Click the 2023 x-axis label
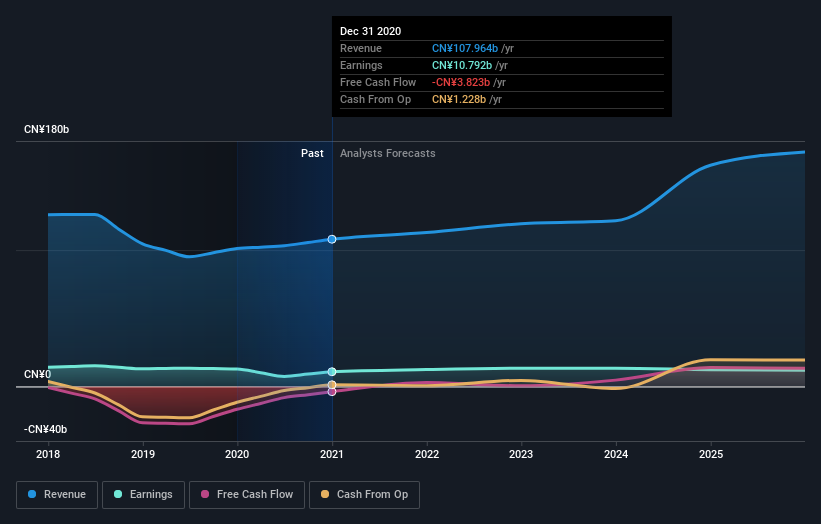821x524 pixels. (x=521, y=454)
